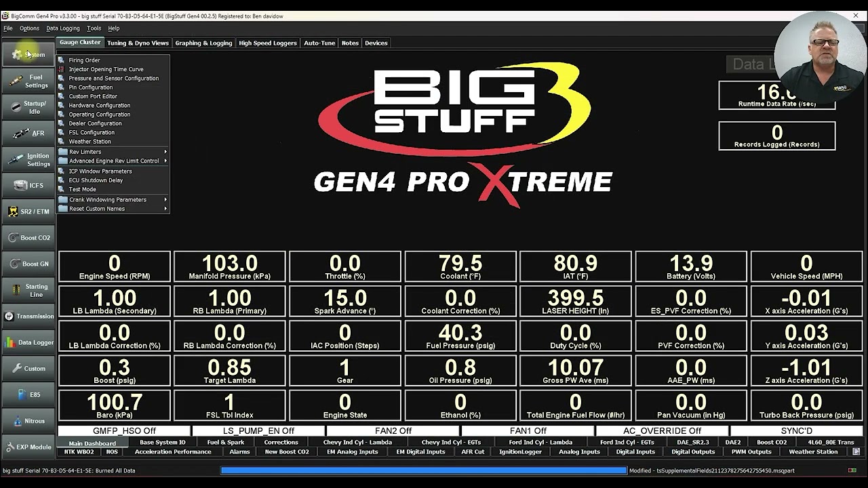Click the FAN1 Off indicator
868x488 pixels.
pos(528,431)
